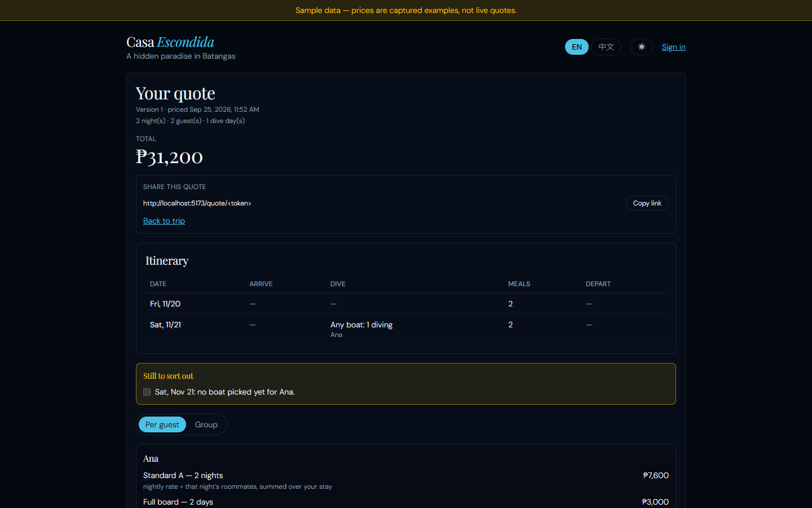Switch language to EN
The image size is (812, 508).
tap(576, 47)
